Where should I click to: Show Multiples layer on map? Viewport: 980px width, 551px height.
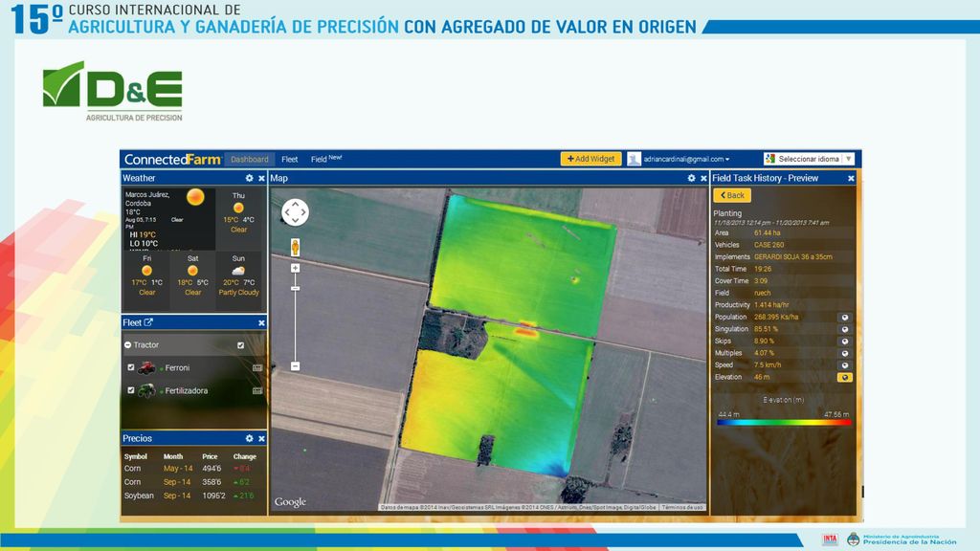[844, 353]
